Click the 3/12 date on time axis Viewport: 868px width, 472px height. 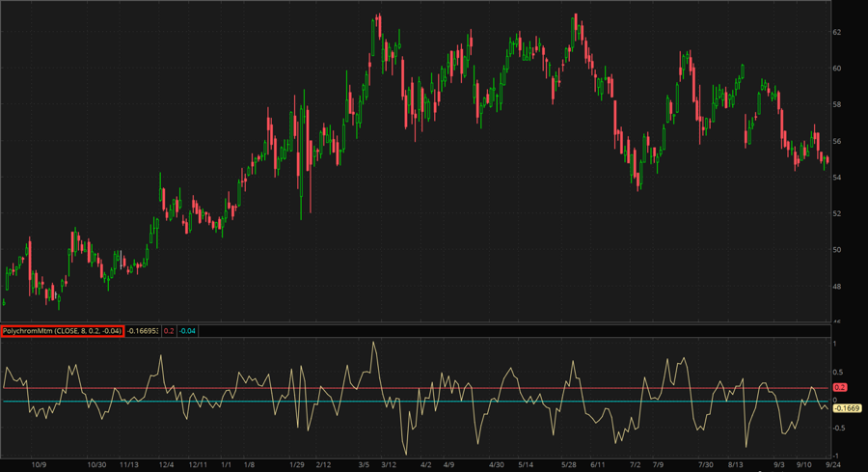coord(389,464)
